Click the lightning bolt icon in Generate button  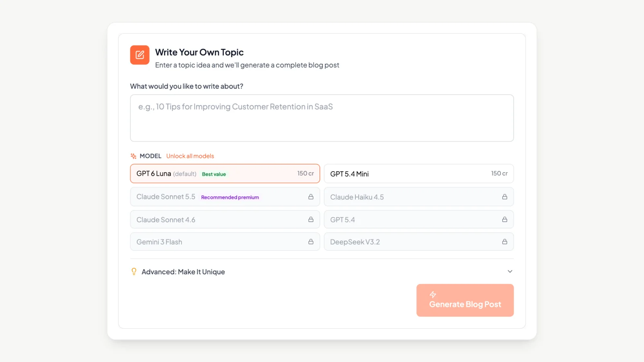tap(433, 294)
